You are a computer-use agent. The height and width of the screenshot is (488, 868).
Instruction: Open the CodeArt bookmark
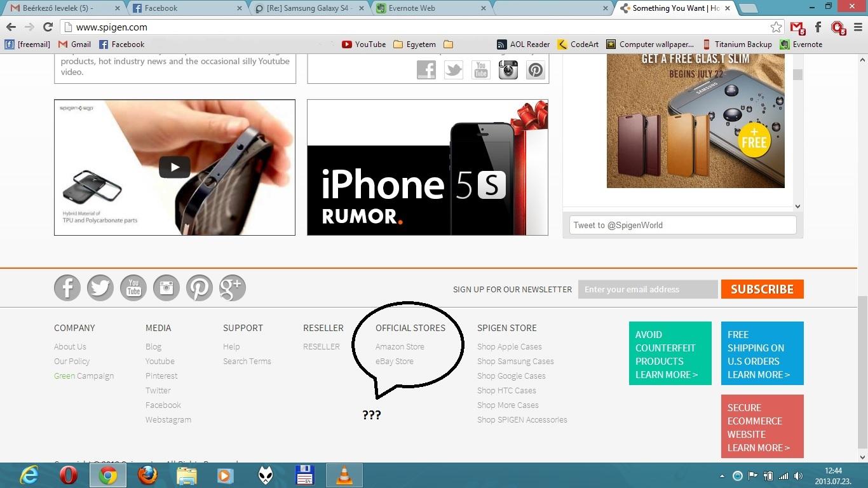(x=578, y=44)
